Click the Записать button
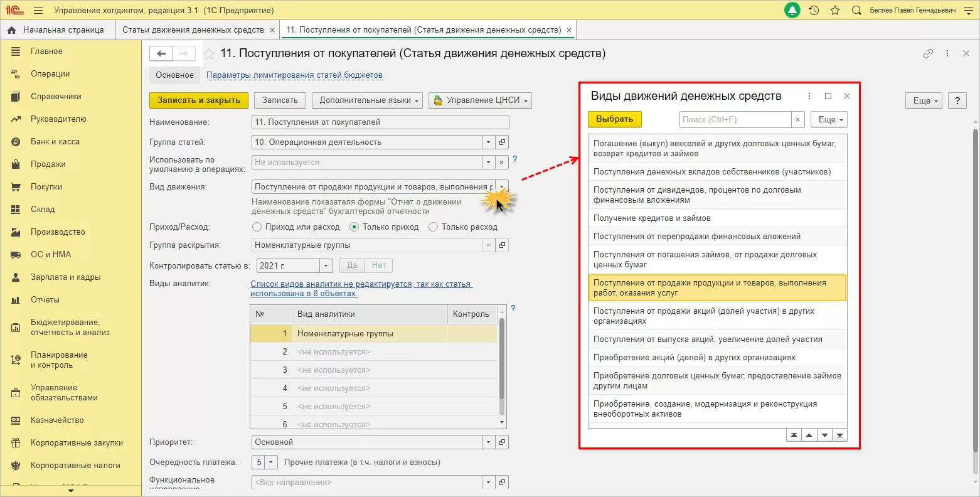980x497 pixels. click(280, 100)
